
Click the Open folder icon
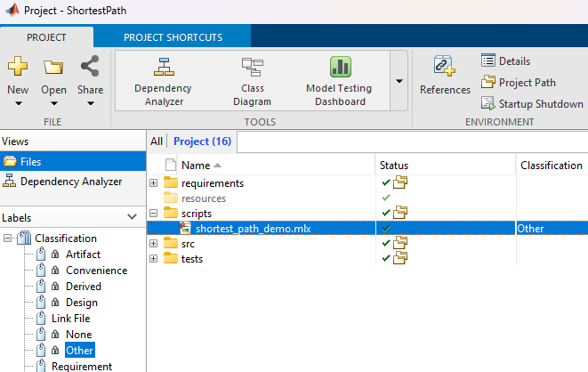tap(53, 67)
